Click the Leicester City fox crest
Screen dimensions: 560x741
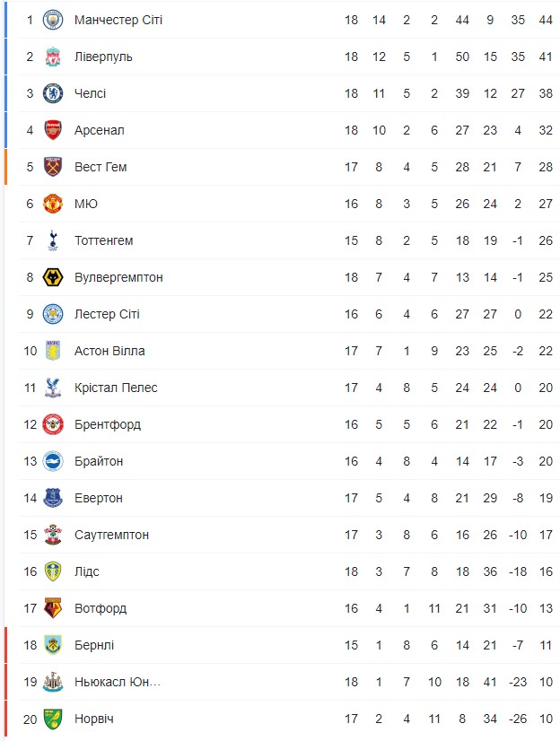(x=52, y=314)
